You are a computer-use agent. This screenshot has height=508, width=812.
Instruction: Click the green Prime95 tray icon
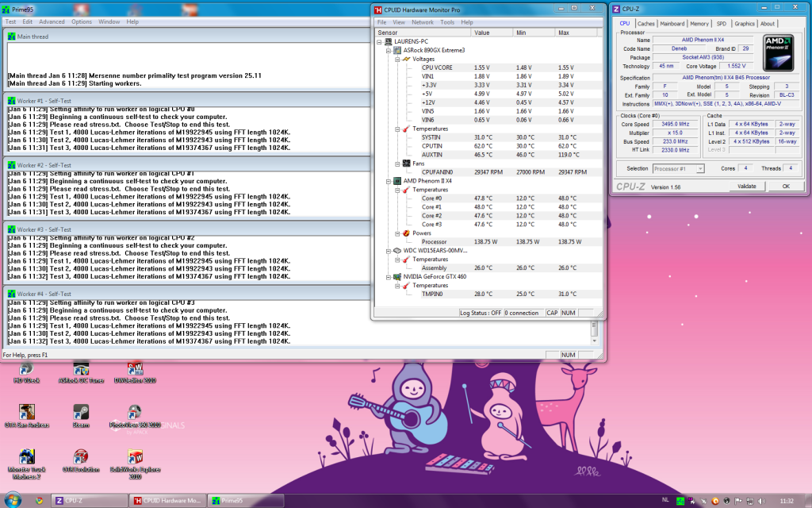(x=680, y=501)
